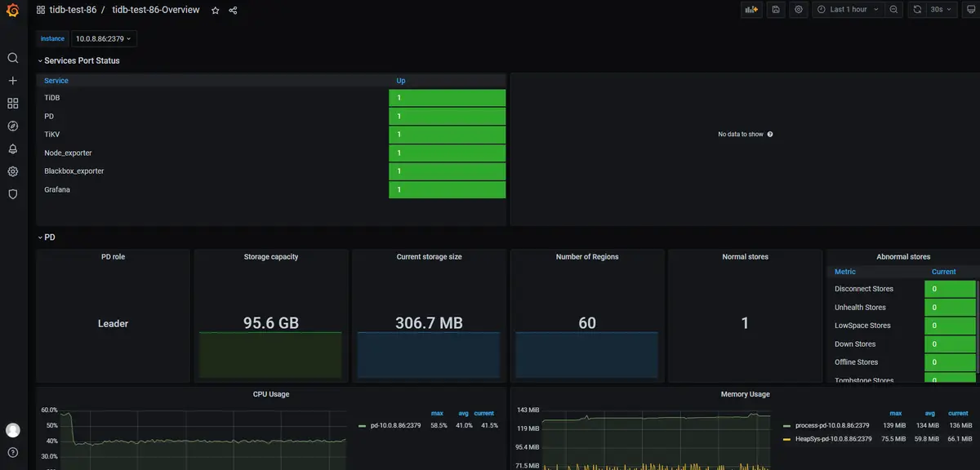Open the PD role panel title menu

[x=113, y=256]
